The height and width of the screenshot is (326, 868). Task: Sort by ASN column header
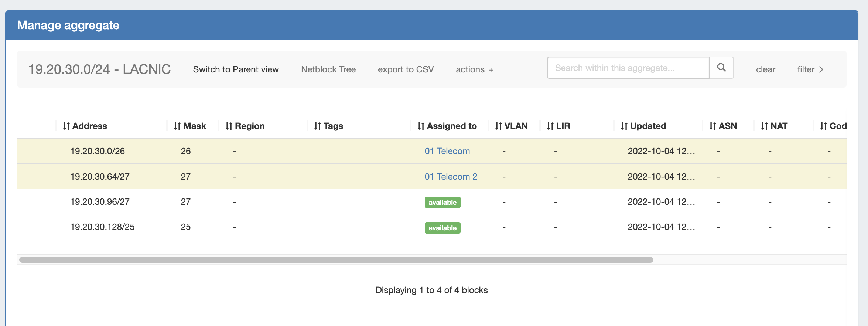pos(723,126)
